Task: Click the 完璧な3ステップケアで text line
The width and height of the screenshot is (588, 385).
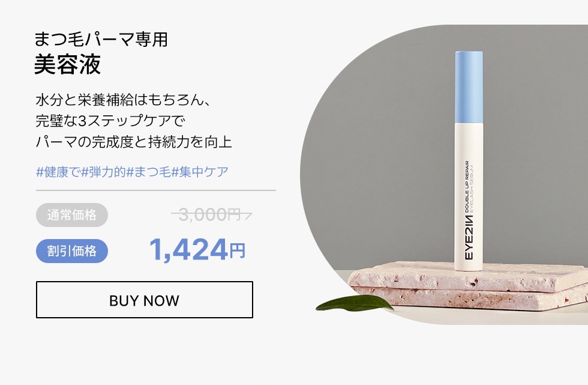Action: pos(110,121)
